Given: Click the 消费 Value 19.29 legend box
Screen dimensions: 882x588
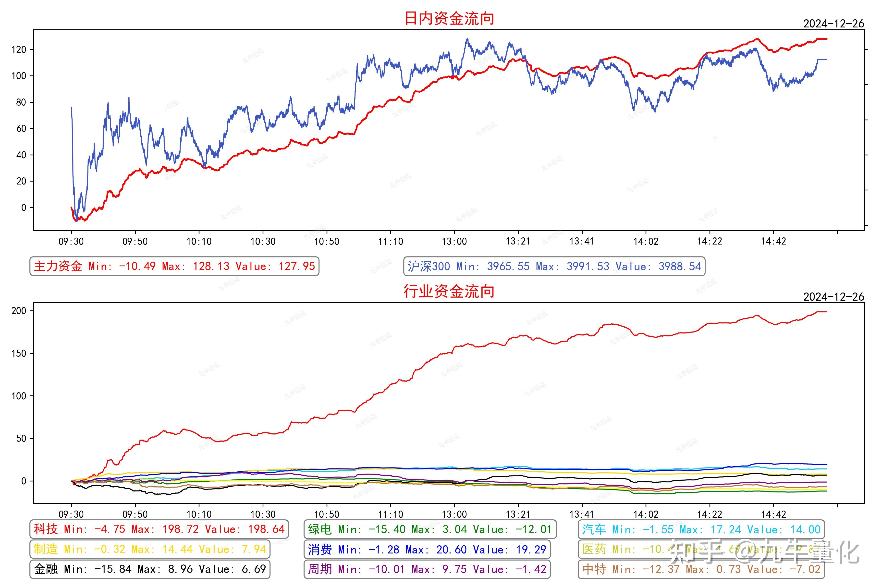Looking at the screenshot, I should click(427, 549).
